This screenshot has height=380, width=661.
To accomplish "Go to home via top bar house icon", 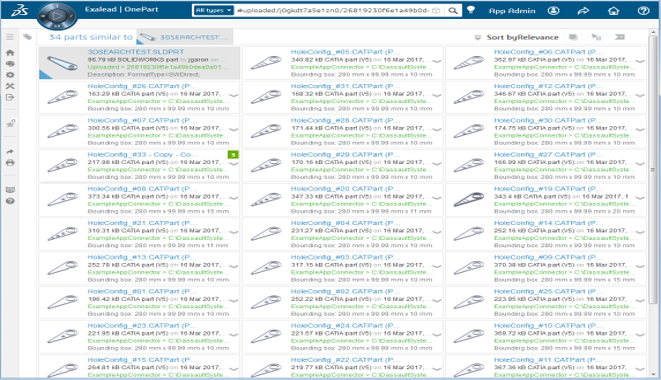I will coord(613,11).
